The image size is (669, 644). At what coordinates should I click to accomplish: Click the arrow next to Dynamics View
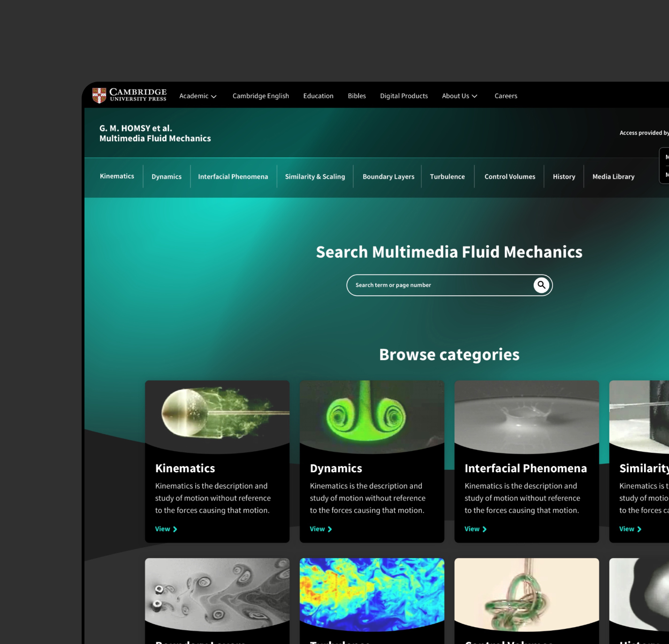point(330,529)
